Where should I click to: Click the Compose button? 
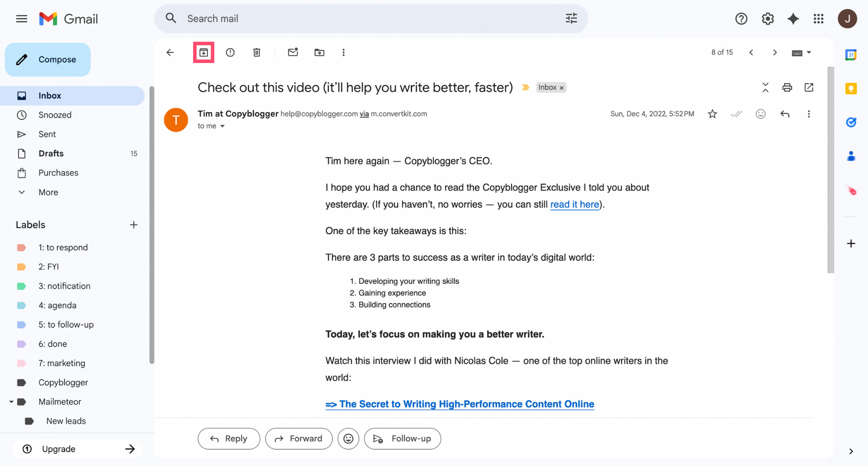(x=48, y=59)
